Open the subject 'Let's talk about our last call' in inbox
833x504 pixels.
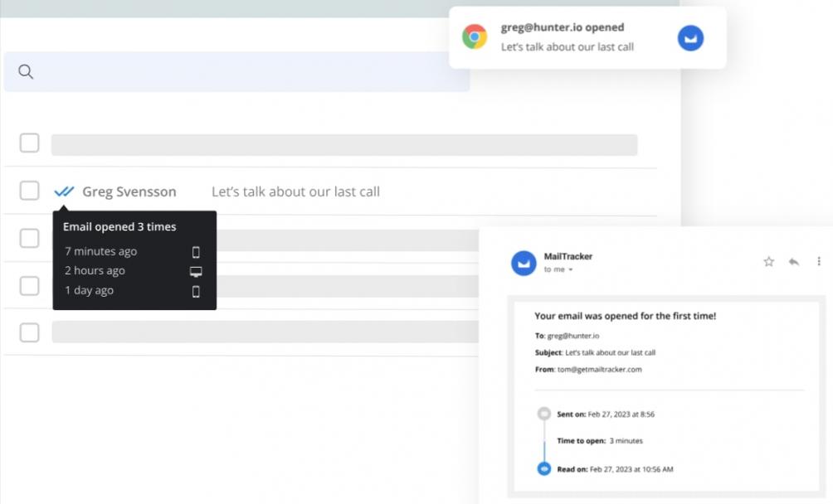[x=295, y=191]
